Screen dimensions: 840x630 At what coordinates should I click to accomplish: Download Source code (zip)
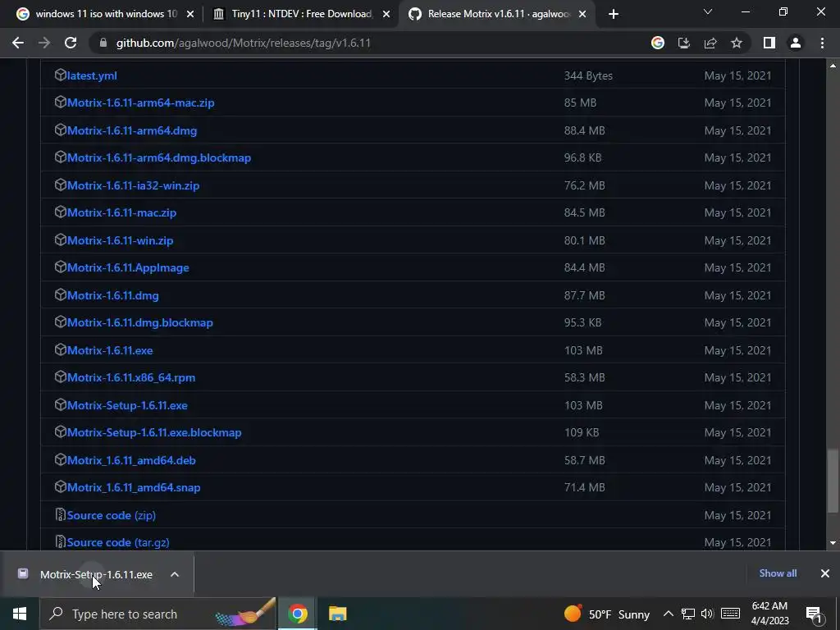[x=111, y=515]
